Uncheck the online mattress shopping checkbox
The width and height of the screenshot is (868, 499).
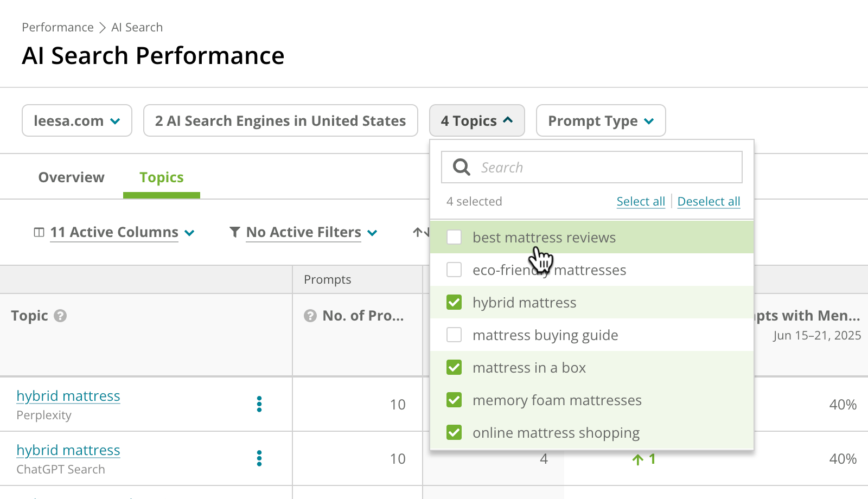(454, 432)
